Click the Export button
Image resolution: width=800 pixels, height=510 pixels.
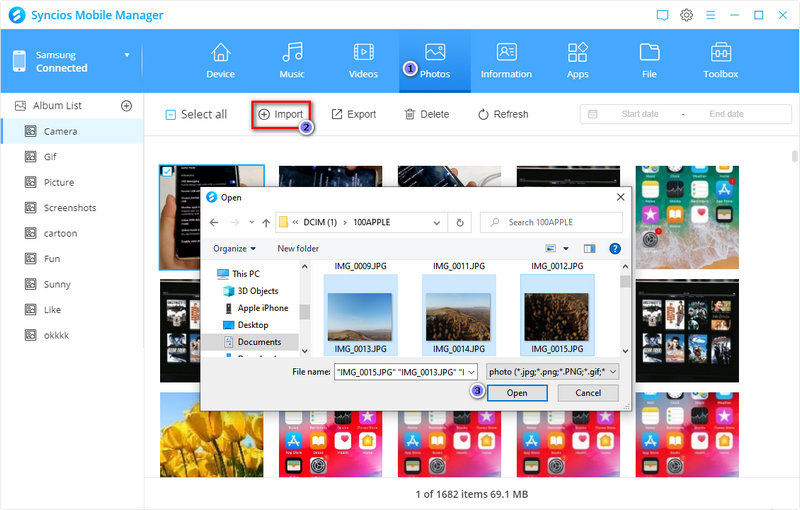pos(354,114)
